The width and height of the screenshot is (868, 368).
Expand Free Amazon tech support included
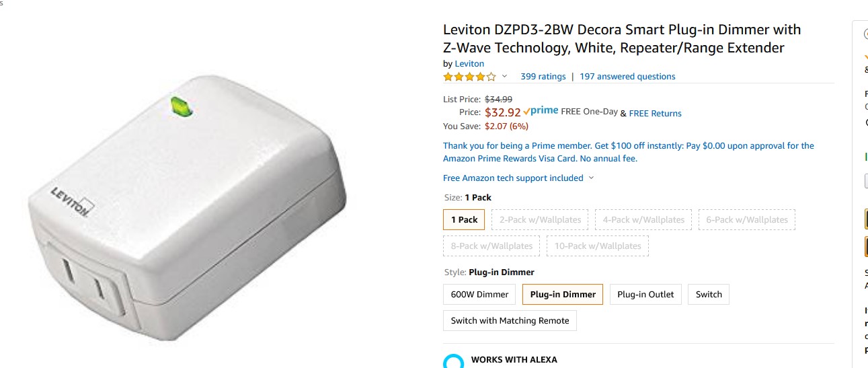click(518, 178)
